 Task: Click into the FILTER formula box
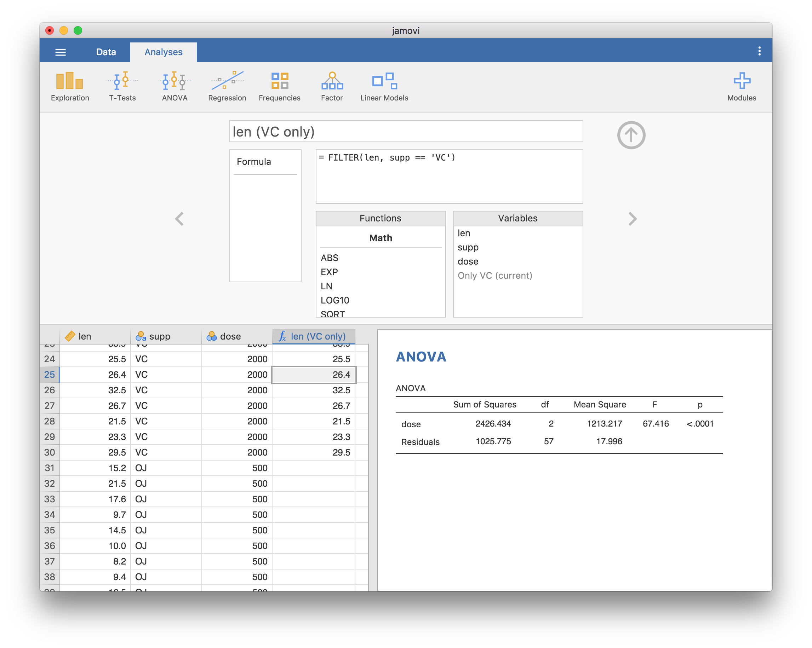coord(449,177)
